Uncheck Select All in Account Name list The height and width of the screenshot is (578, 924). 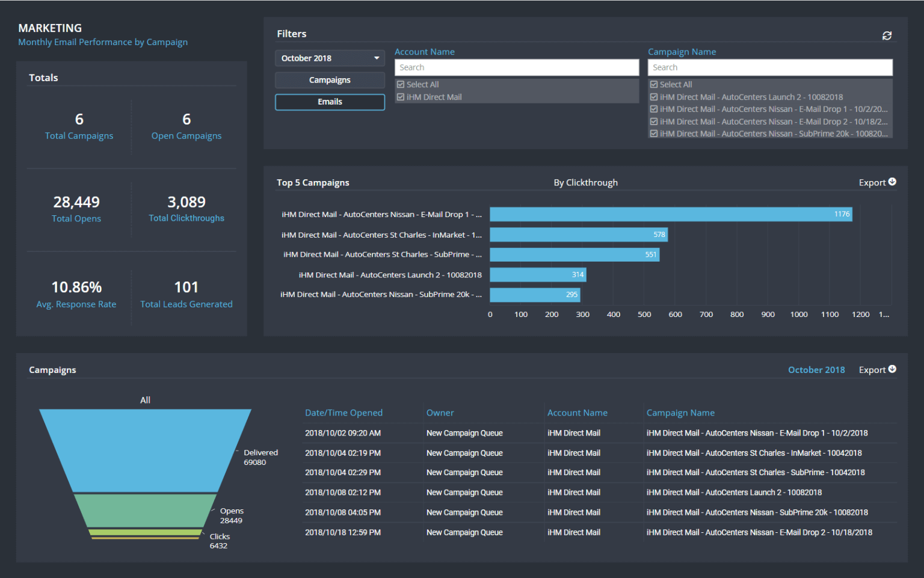point(401,84)
